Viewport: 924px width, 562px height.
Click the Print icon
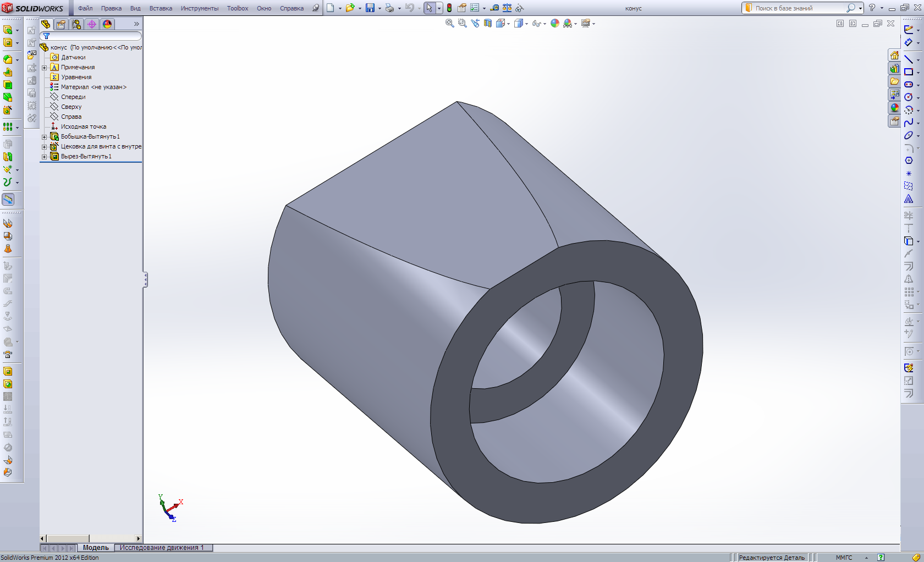click(x=390, y=8)
